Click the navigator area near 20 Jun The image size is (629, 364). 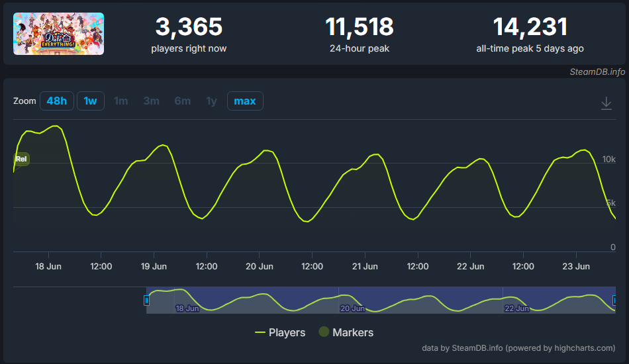click(352, 308)
